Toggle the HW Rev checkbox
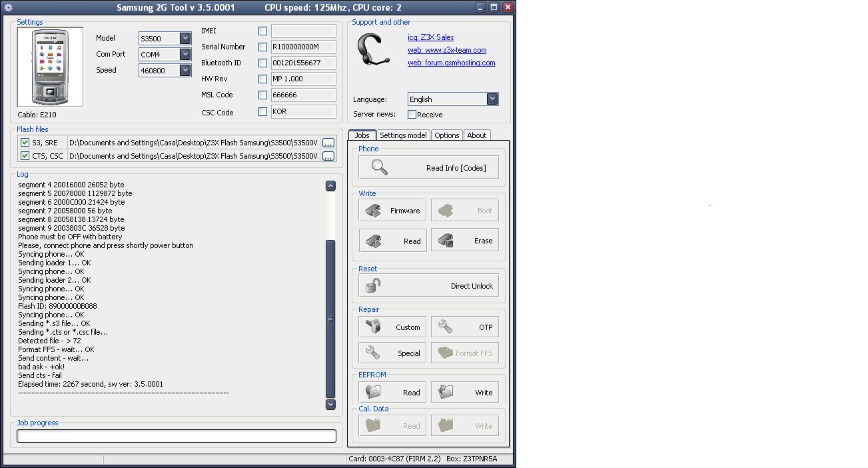 pyautogui.click(x=262, y=79)
